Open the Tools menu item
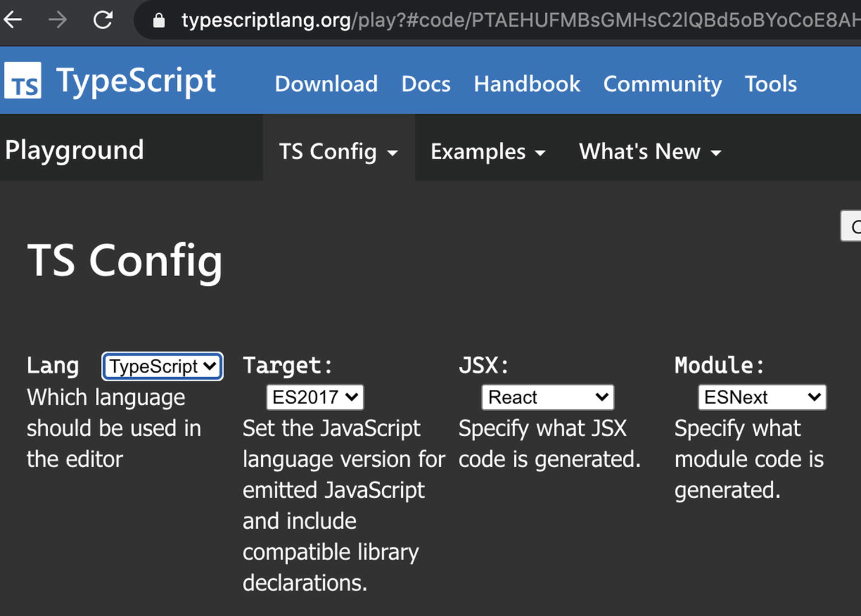861x616 pixels. tap(770, 84)
